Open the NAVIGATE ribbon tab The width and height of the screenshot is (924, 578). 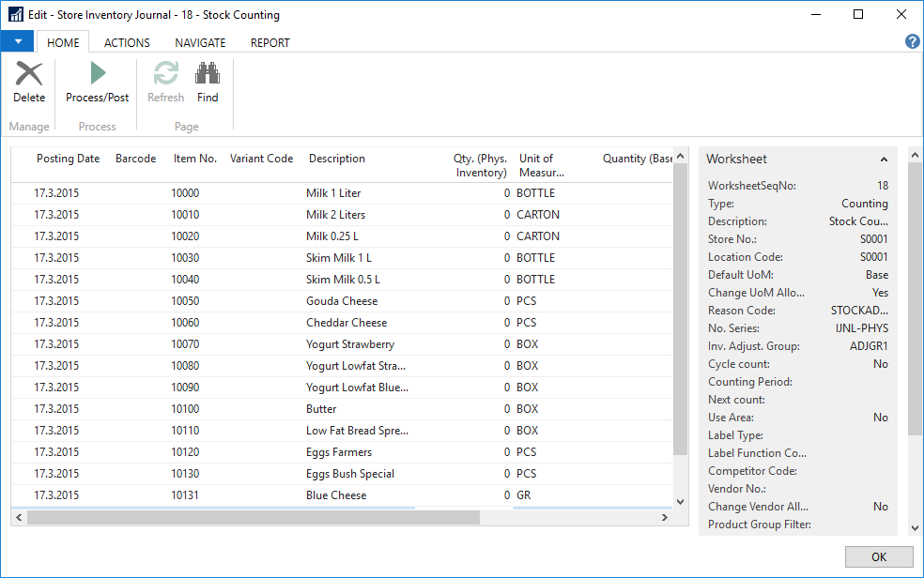pos(200,42)
